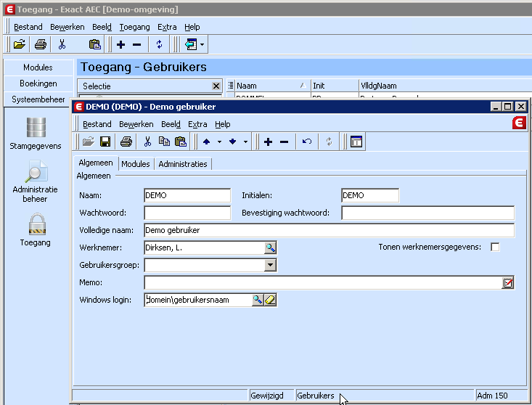Open Administratie beheer sidebar icon
The image size is (532, 405).
coord(36,171)
